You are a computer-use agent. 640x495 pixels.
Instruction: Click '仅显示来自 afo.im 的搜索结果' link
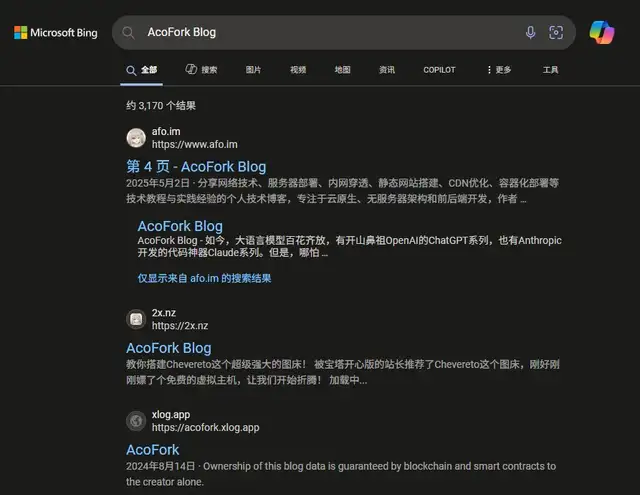204,278
